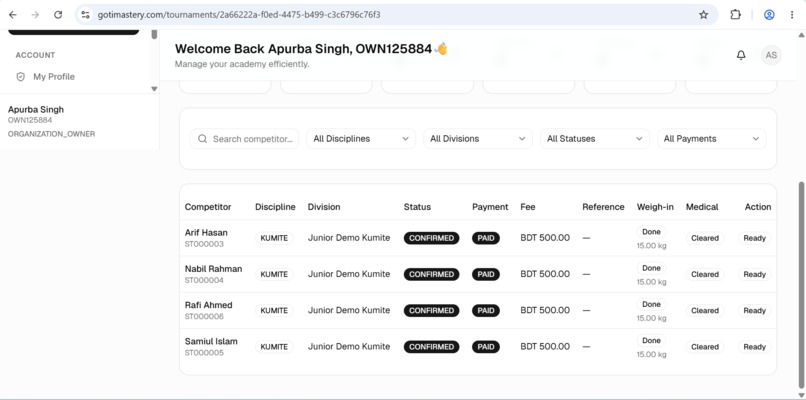This screenshot has height=400, width=806.
Task: Open the All Statuses dropdown
Action: 595,139
